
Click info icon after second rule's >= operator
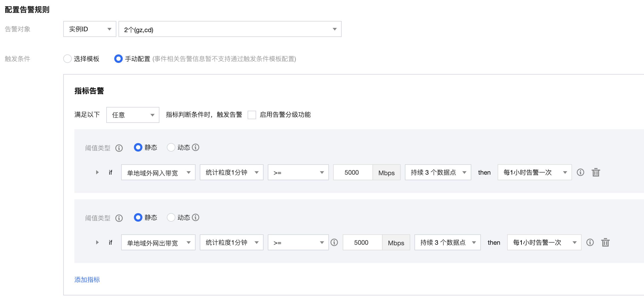tap(334, 243)
